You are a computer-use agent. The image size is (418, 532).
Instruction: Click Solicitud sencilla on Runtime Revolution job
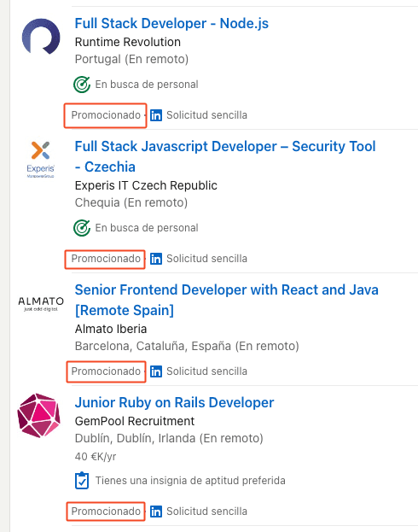click(x=206, y=115)
